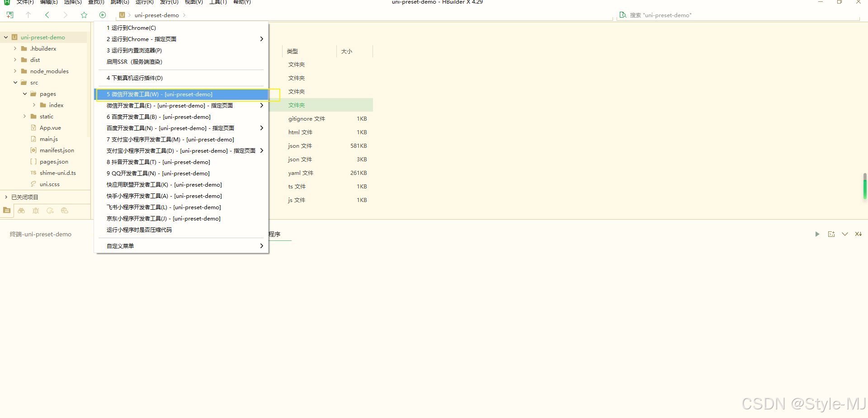Image resolution: width=868 pixels, height=418 pixels.
Task: Select 运行到内置浏览器(P)
Action: pyautogui.click(x=181, y=51)
